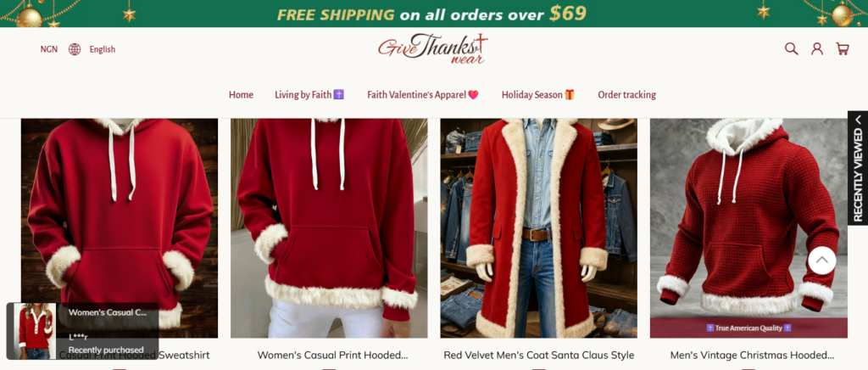Open the NGN currency selector
This screenshot has width=868, height=370.
(x=48, y=49)
